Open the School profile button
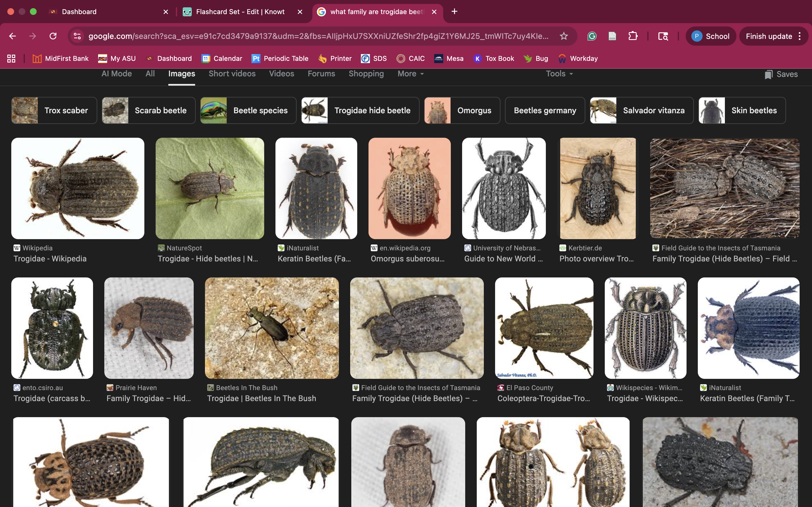The height and width of the screenshot is (507, 812). [x=711, y=36]
